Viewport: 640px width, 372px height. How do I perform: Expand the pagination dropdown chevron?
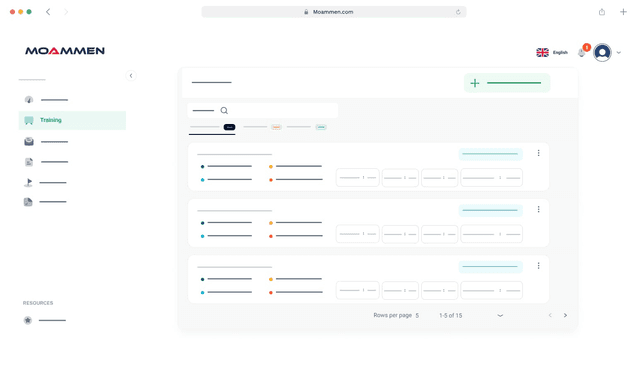(500, 315)
